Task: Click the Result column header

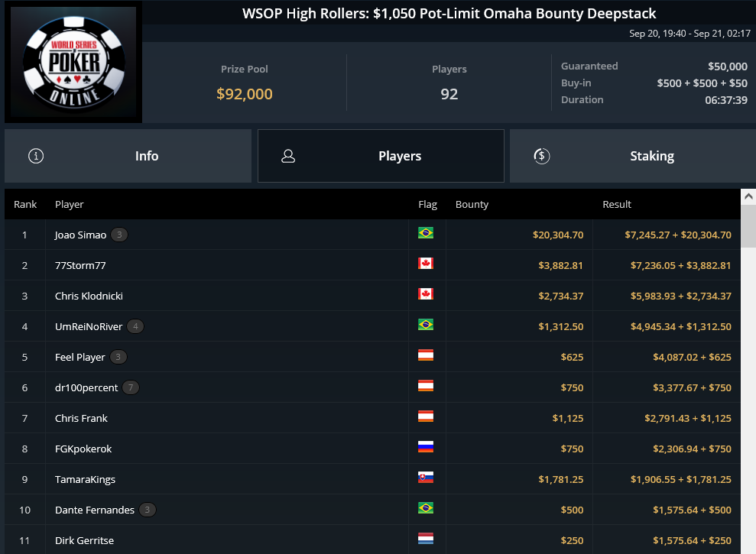Action: pyautogui.click(x=617, y=205)
